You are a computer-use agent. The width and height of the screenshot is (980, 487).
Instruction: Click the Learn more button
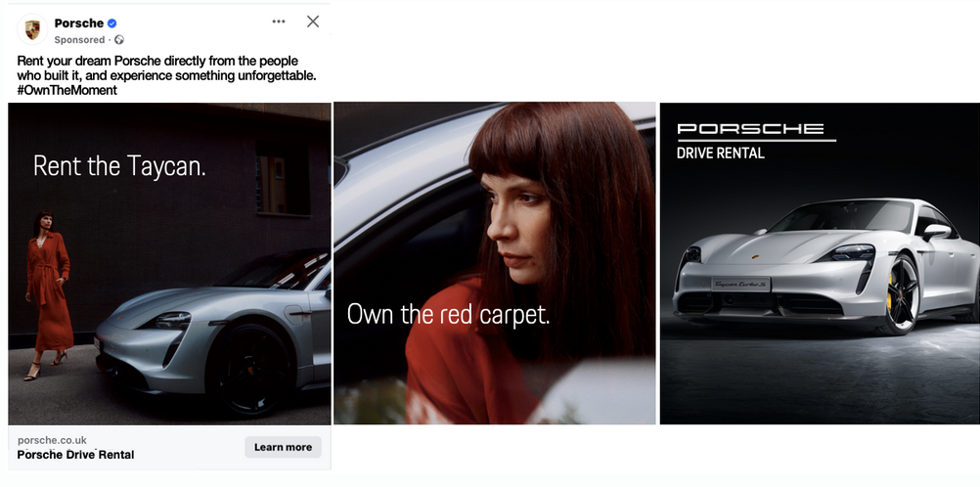tap(283, 447)
